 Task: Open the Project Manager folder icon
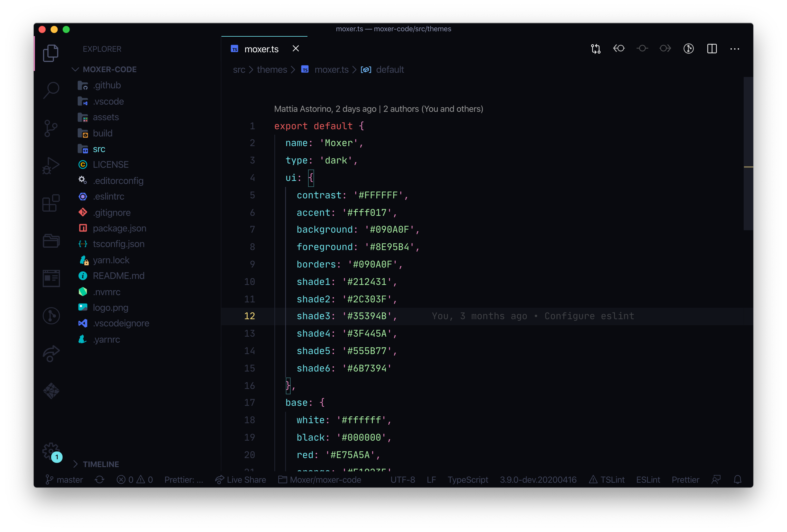coord(51,241)
